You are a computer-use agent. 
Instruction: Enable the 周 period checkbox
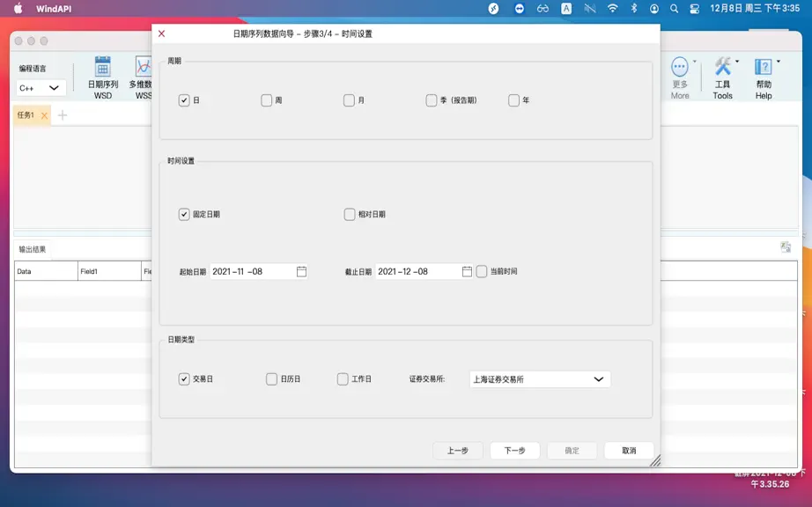click(266, 100)
